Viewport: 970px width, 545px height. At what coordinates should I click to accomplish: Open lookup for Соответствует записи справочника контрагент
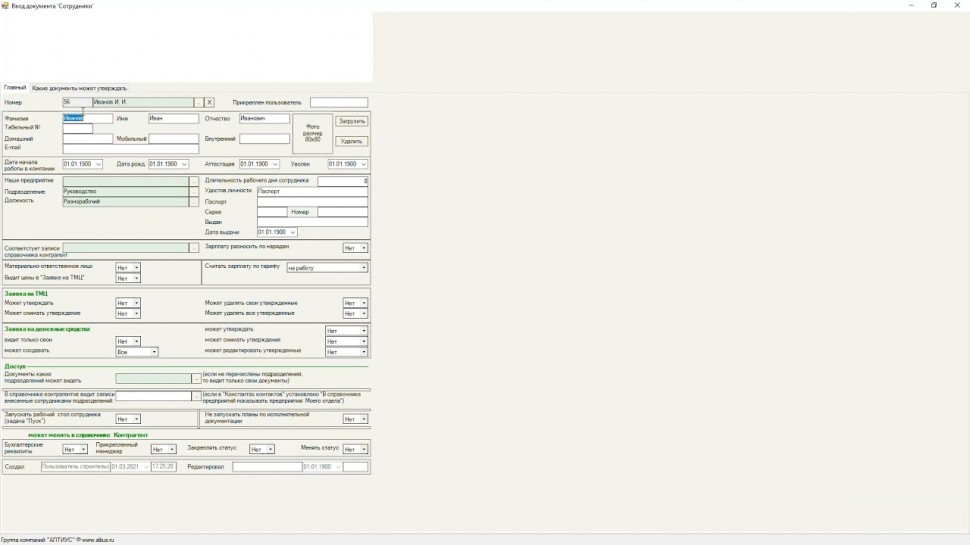point(194,247)
